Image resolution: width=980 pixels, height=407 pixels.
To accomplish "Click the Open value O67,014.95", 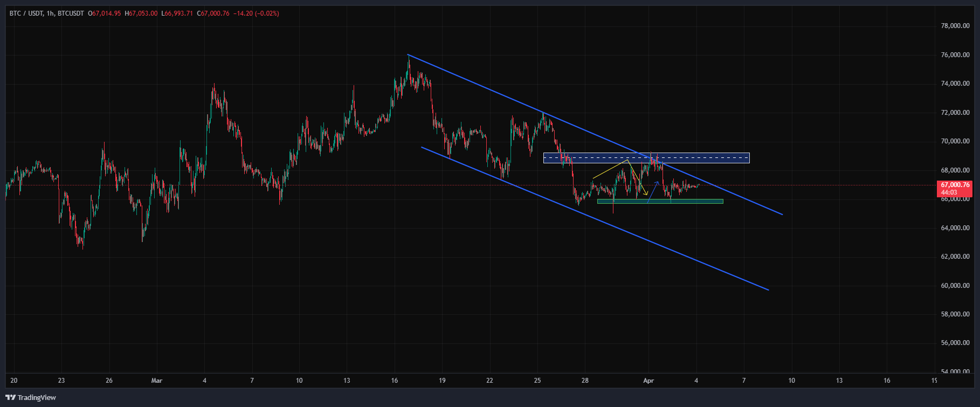I will 105,13.
